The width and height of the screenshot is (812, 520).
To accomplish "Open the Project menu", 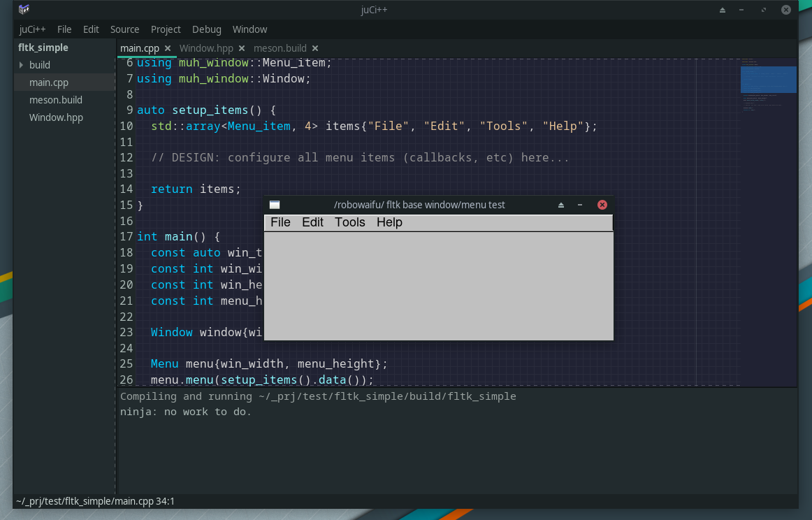I will click(x=166, y=29).
